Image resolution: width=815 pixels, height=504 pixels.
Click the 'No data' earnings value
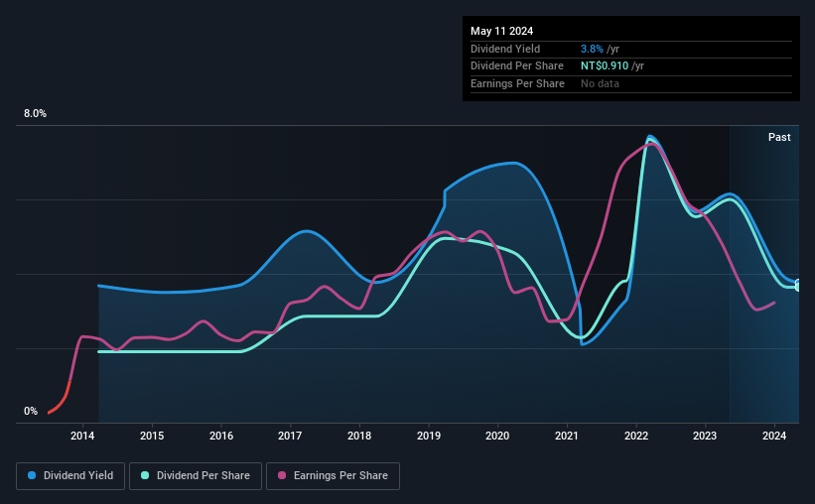(x=600, y=83)
